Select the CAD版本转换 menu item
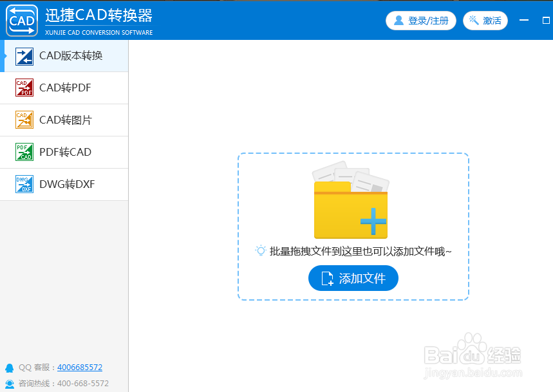The image size is (553, 392). [x=64, y=56]
